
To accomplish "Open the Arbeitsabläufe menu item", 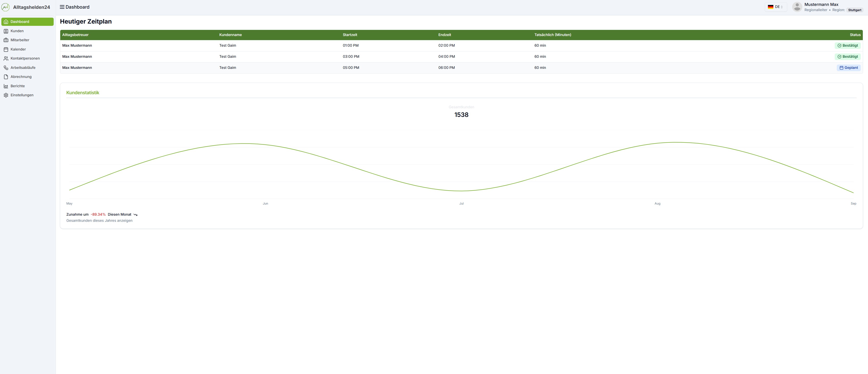I will pyautogui.click(x=27, y=68).
